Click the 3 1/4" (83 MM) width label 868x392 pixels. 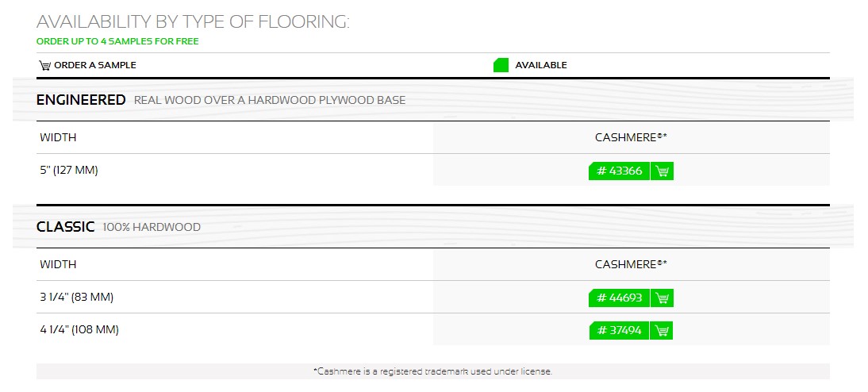(76, 298)
